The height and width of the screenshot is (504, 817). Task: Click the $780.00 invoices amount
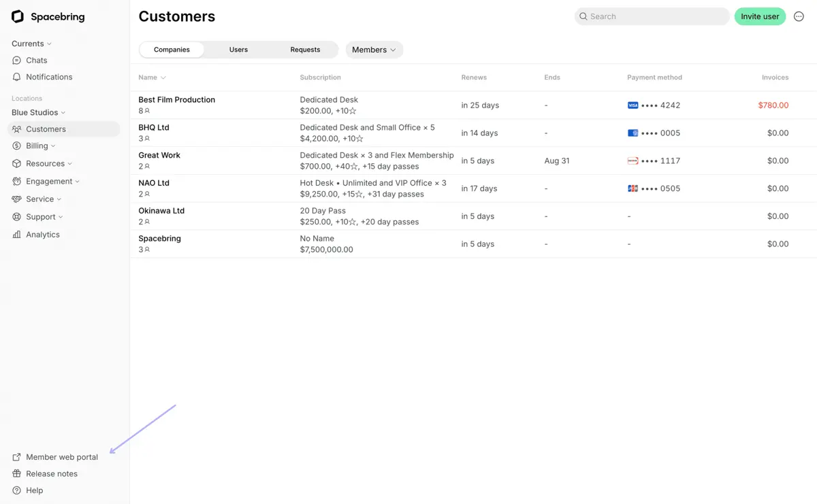coord(773,105)
